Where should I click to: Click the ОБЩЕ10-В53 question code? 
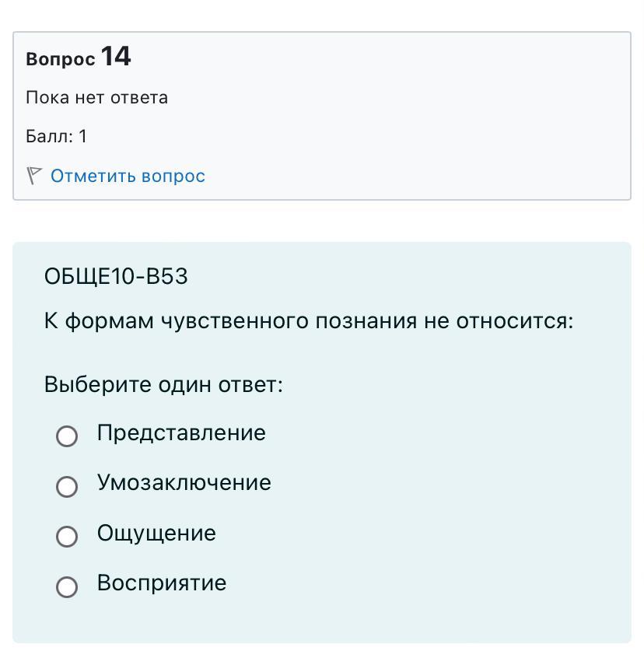pos(116,276)
